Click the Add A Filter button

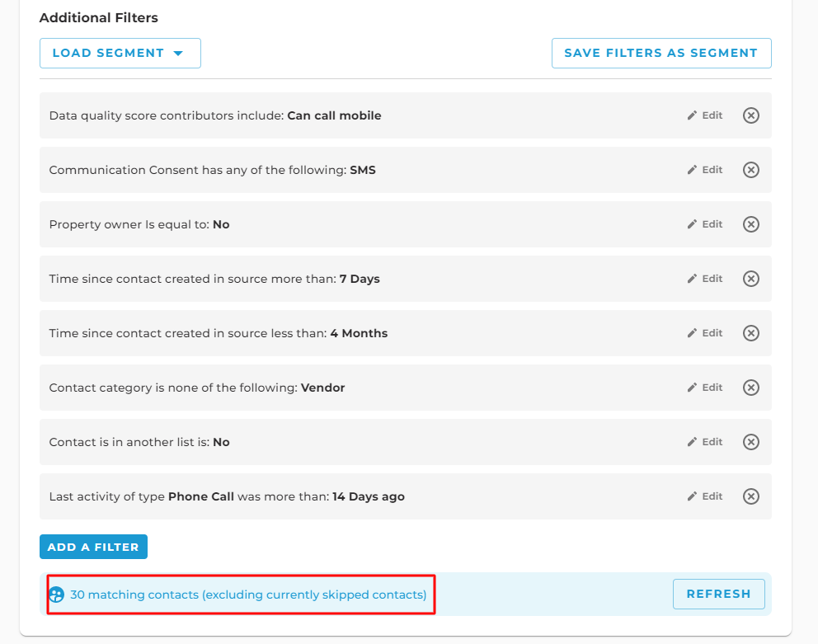point(93,547)
